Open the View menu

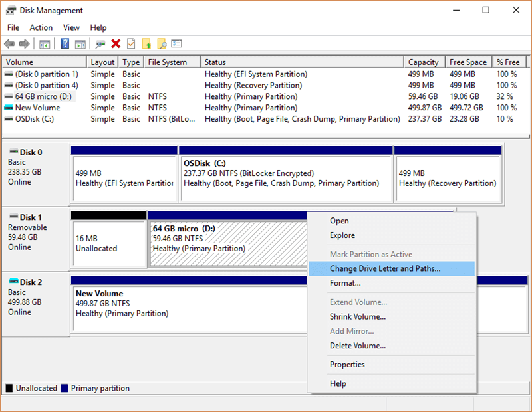[71, 27]
